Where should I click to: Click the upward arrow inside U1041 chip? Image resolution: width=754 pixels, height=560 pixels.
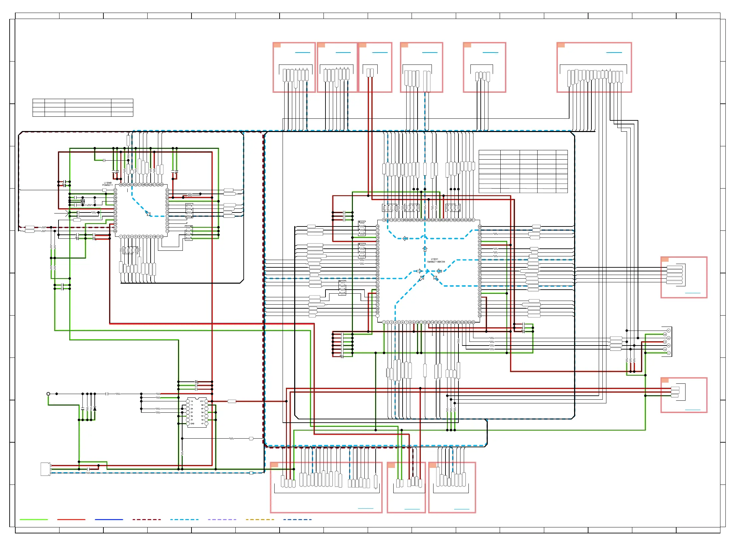click(x=425, y=249)
